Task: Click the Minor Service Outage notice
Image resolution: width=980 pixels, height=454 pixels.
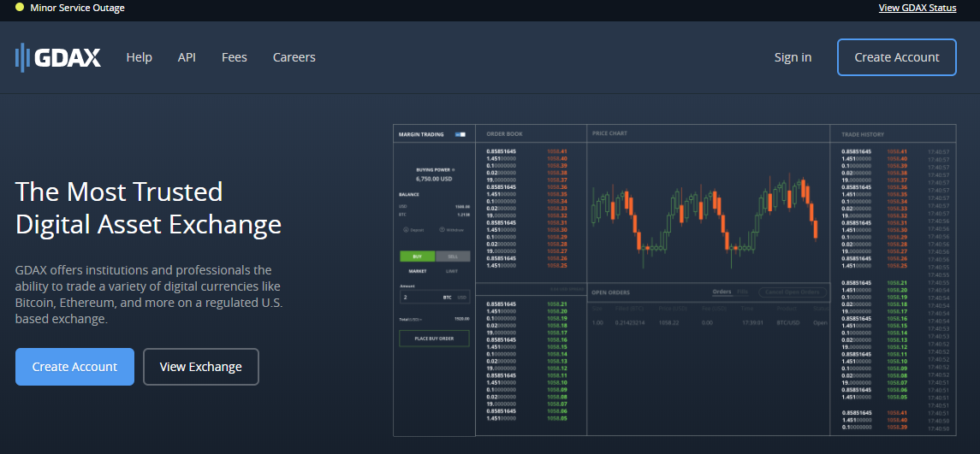Action: (x=78, y=8)
